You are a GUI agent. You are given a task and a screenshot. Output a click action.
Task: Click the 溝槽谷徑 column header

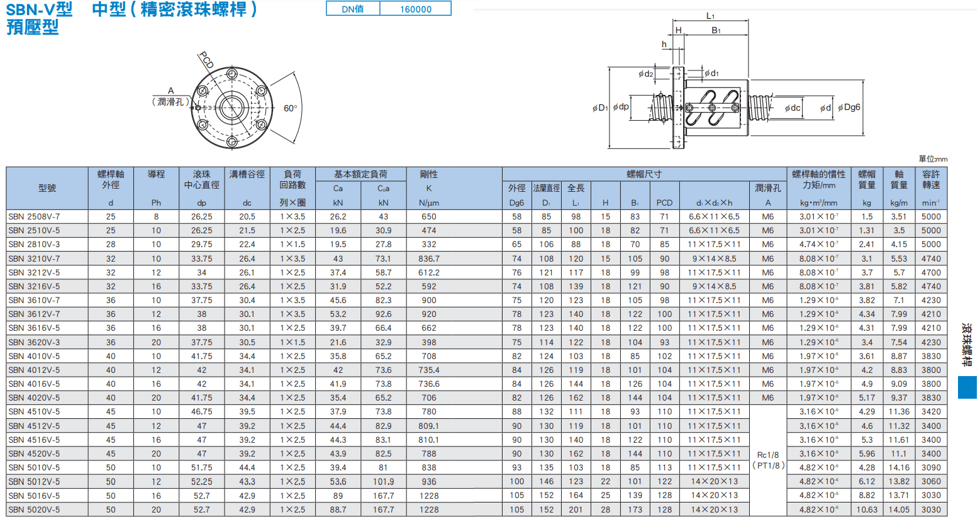(x=247, y=188)
